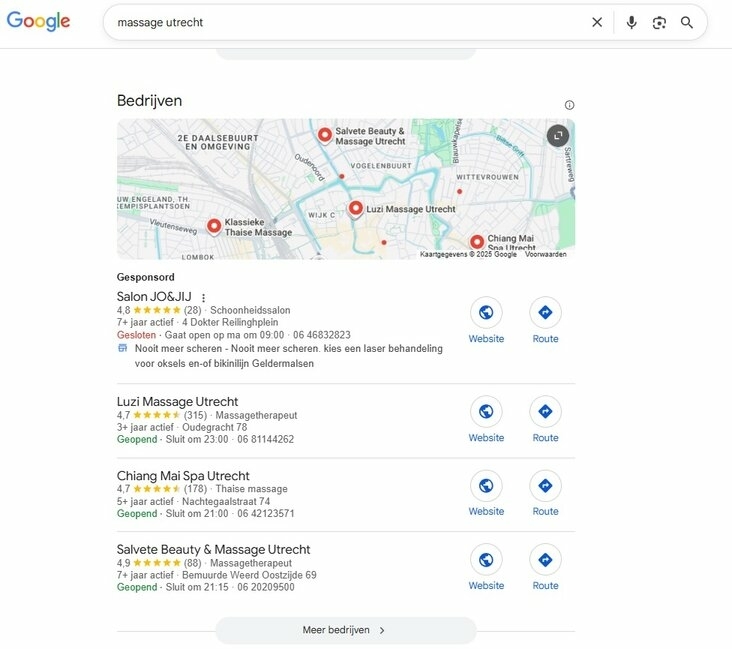Select Chiang Mai Spa map pin
732x649 pixels.
coord(477,242)
